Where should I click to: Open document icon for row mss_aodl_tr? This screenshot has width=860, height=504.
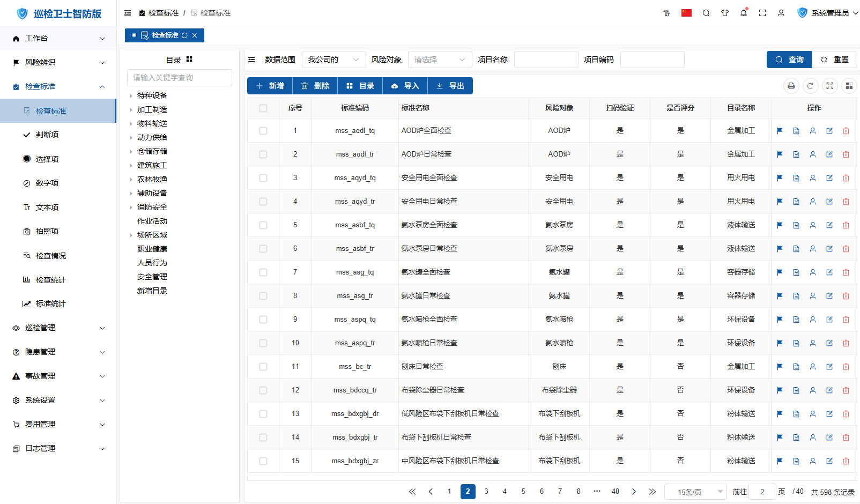pos(796,154)
